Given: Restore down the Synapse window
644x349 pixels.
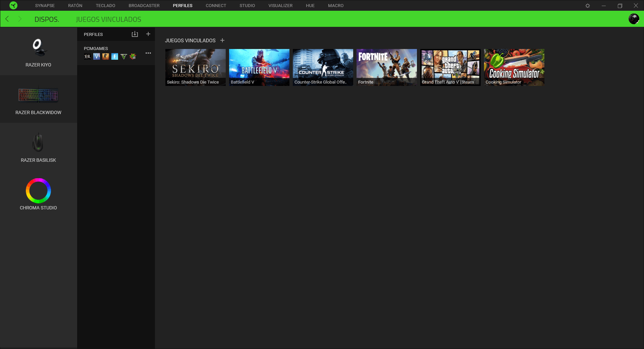Looking at the screenshot, I should tap(620, 6).
